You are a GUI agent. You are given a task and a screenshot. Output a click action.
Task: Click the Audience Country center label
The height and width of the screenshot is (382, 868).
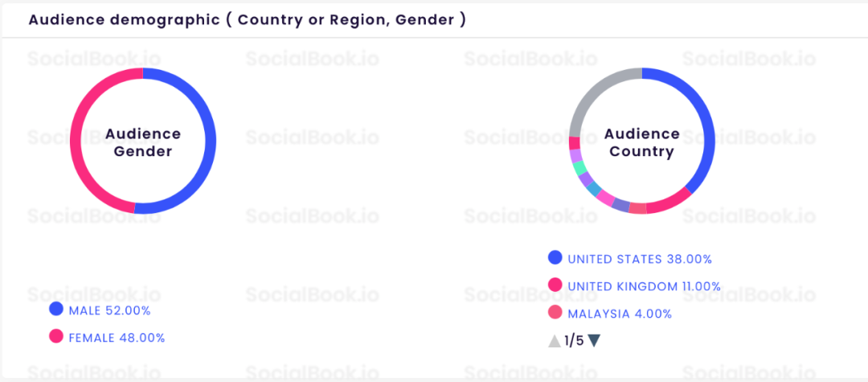(x=642, y=142)
